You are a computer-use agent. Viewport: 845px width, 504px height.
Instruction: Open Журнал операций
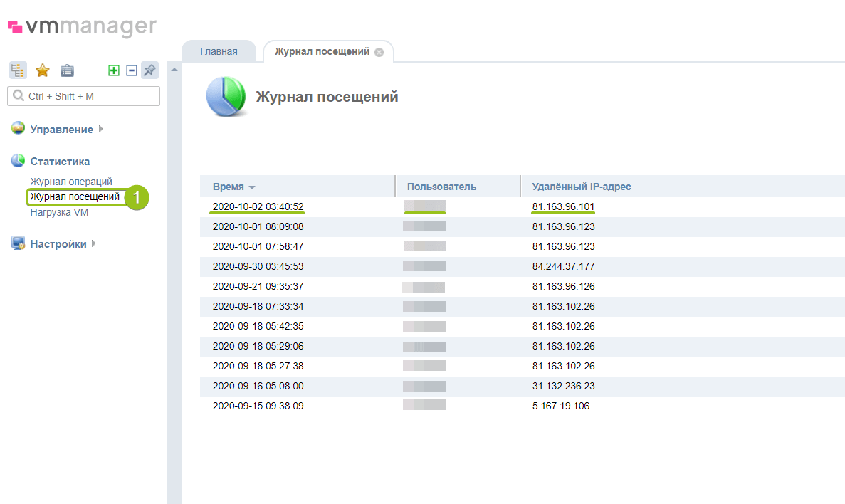pyautogui.click(x=71, y=182)
